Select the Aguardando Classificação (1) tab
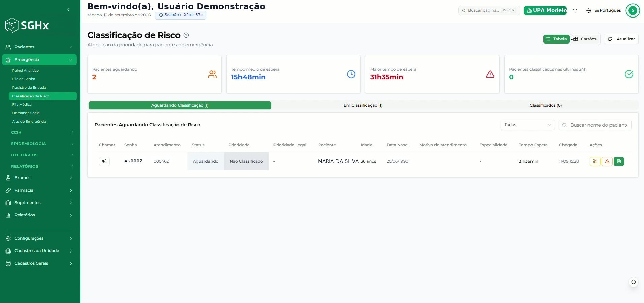 click(x=180, y=105)
